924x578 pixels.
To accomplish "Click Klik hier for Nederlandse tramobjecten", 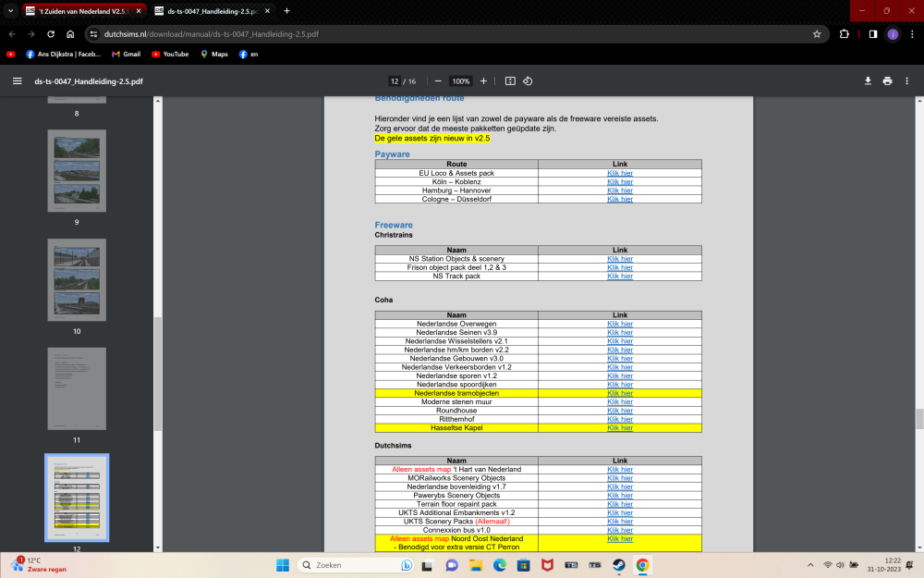I will [619, 392].
